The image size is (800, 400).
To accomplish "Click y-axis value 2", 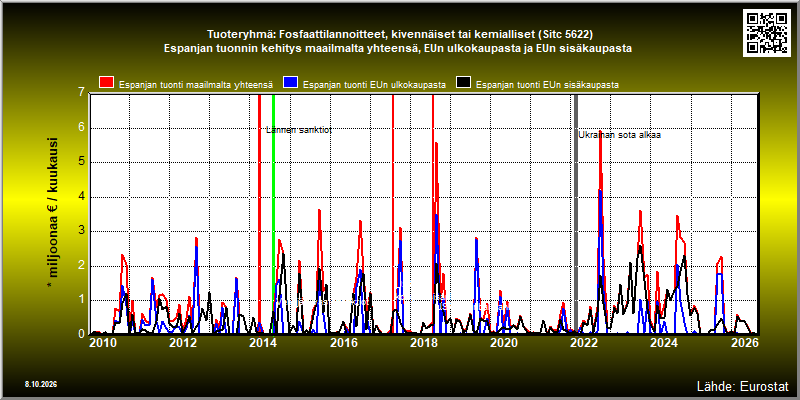I will (x=81, y=265).
